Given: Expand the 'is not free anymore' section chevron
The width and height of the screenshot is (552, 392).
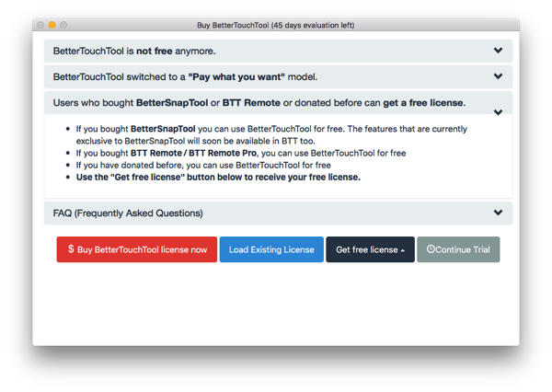Looking at the screenshot, I should click(x=498, y=52).
